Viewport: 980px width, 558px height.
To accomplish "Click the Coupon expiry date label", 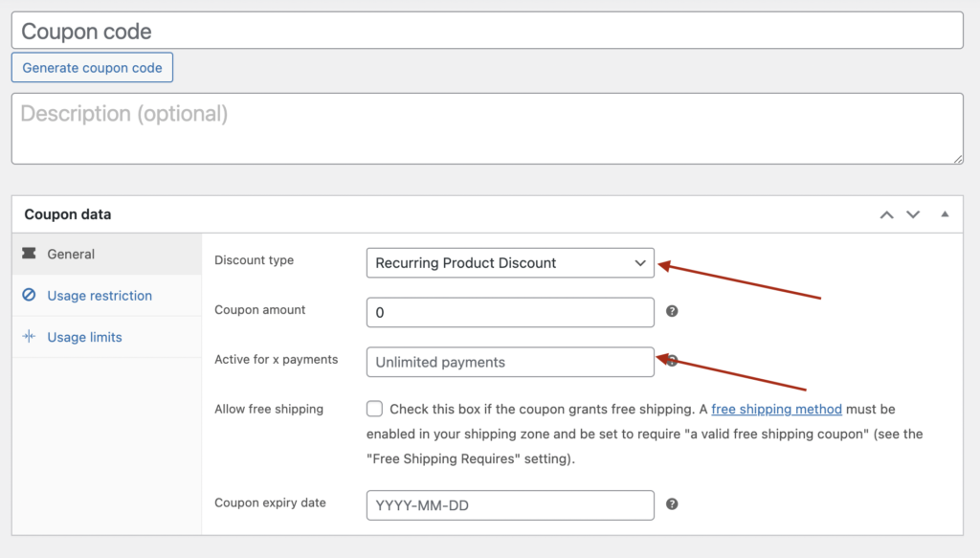I will tap(270, 503).
